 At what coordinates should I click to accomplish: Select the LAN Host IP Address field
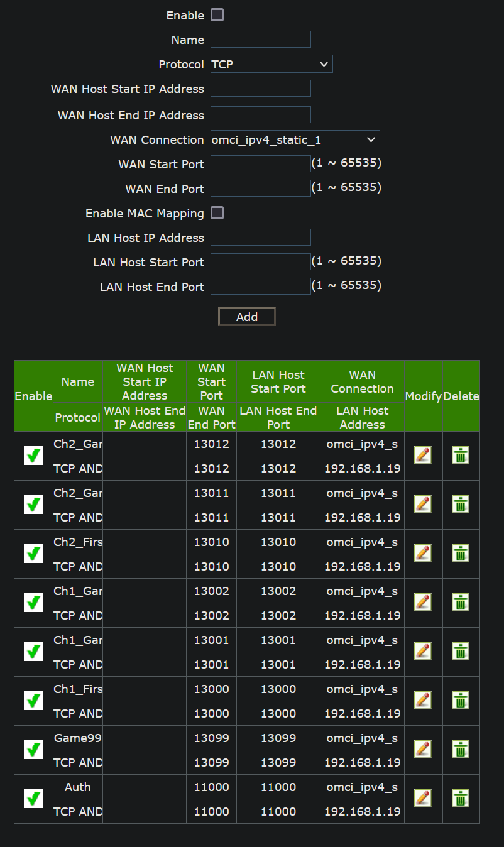(x=261, y=238)
